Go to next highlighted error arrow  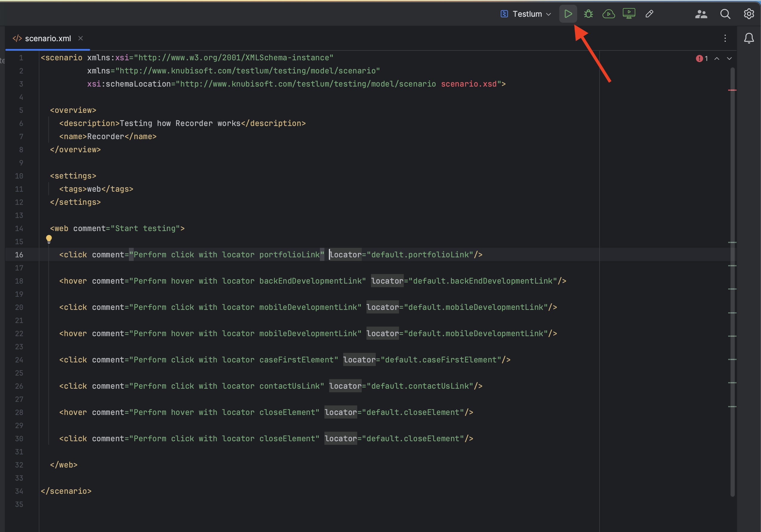click(729, 59)
